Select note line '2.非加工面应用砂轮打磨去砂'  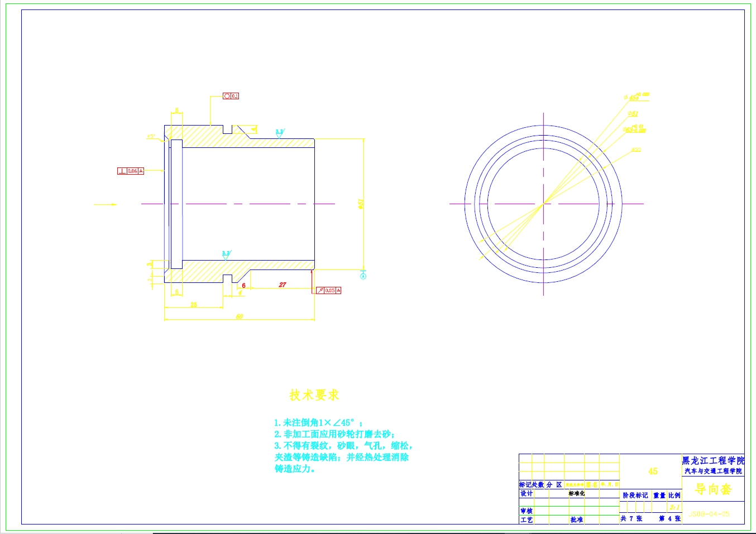(x=335, y=434)
